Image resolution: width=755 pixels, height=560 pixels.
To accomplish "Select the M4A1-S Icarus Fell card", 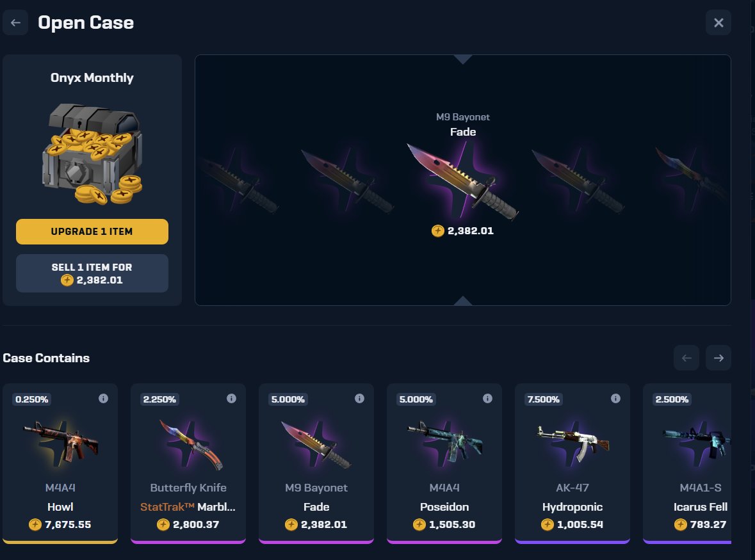I will (687, 464).
